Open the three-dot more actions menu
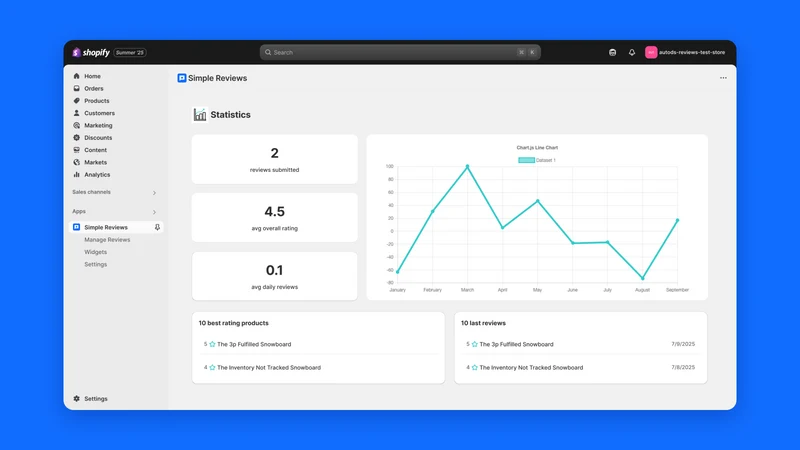800x450 pixels. (723, 78)
